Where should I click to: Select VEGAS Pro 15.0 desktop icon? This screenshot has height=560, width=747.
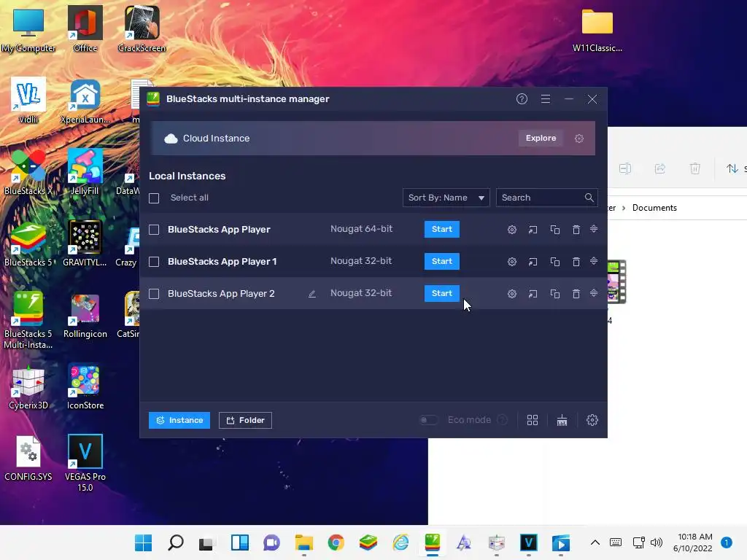click(85, 462)
